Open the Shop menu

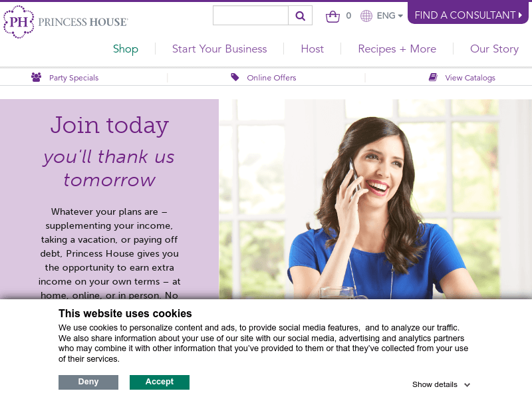point(126,49)
